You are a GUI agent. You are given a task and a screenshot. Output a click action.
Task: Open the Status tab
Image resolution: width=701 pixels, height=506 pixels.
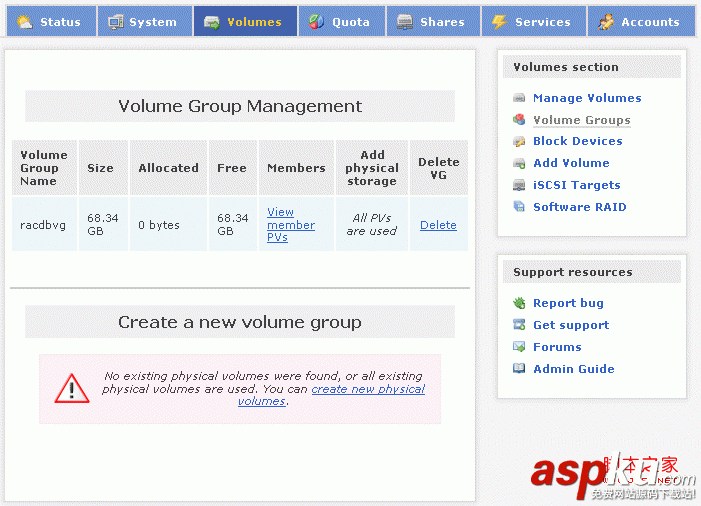pos(51,21)
